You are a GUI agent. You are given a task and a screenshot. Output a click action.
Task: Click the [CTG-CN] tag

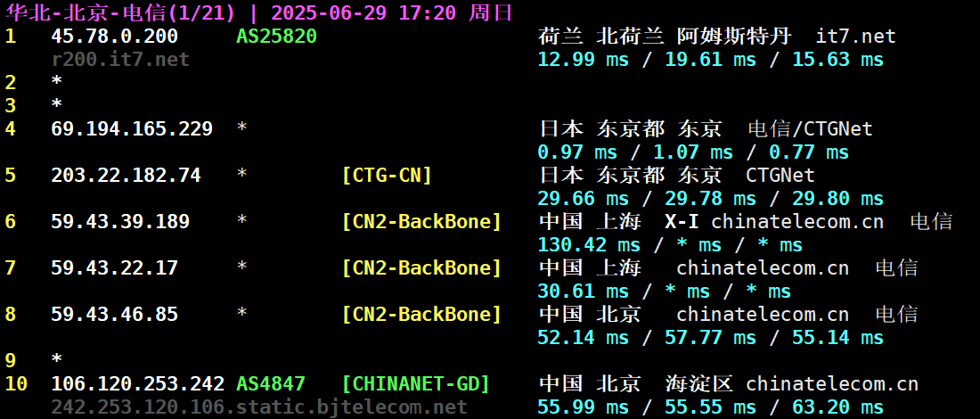387,176
